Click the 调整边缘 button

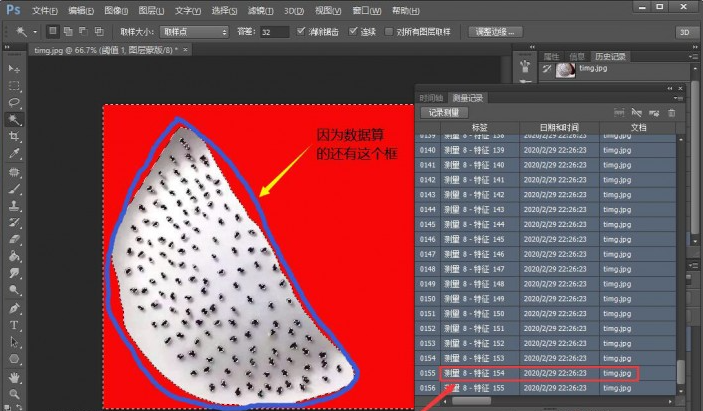coord(497,32)
